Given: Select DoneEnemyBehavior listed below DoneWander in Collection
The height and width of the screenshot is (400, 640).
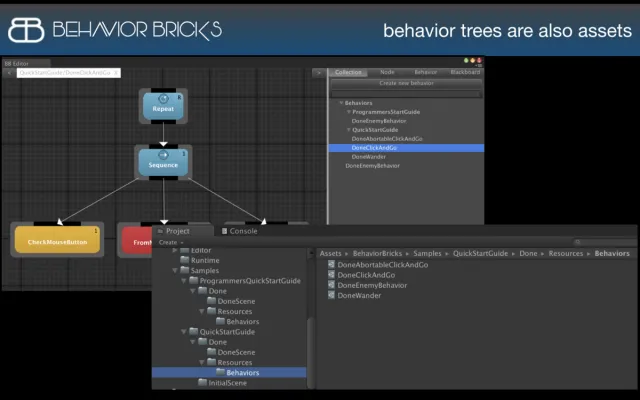Looking at the screenshot, I should point(372,166).
